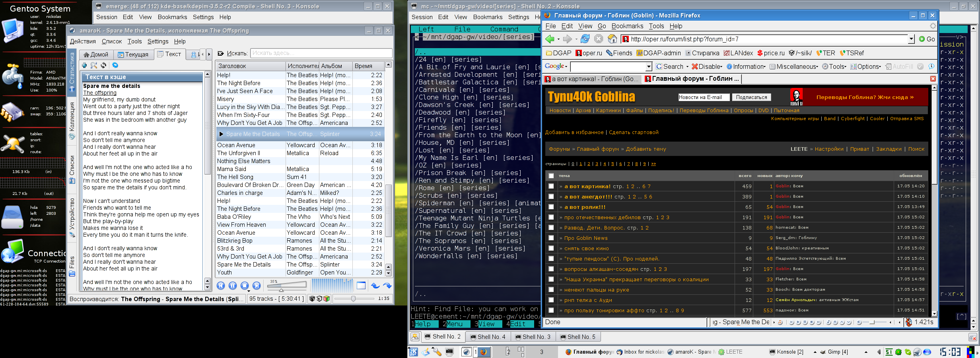Image resolution: width=980 pixels, height=358 pixels.
Task: Skip to next track in amaroK
Action: (x=257, y=286)
